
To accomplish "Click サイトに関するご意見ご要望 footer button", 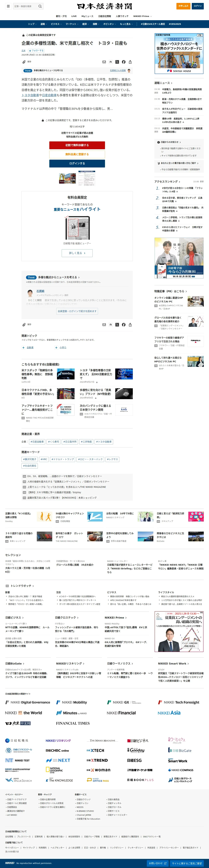I will 187,863.
